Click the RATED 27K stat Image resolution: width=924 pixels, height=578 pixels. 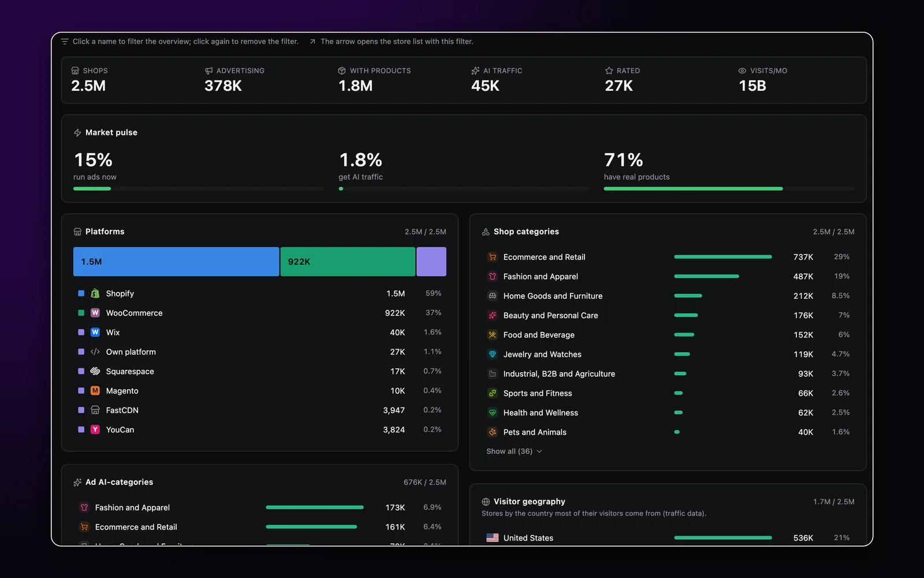623,80
